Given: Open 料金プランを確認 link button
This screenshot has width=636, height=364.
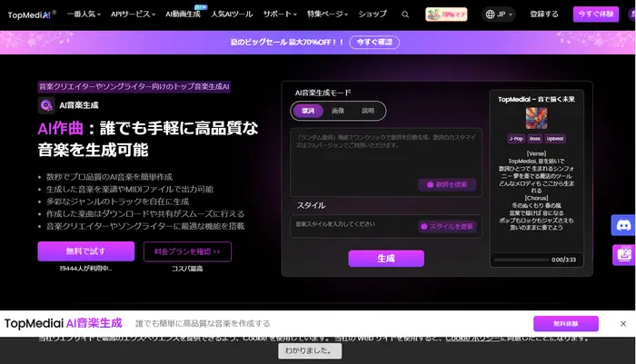Looking at the screenshot, I should point(187,251).
